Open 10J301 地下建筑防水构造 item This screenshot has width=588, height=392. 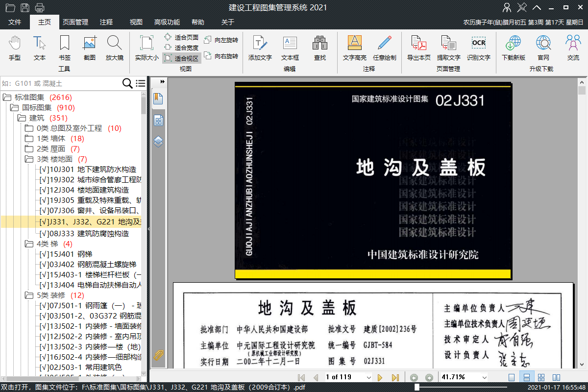tap(88, 169)
